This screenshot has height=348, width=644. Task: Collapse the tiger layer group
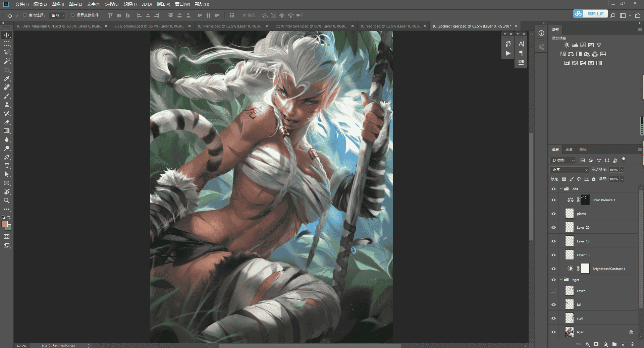pos(561,280)
